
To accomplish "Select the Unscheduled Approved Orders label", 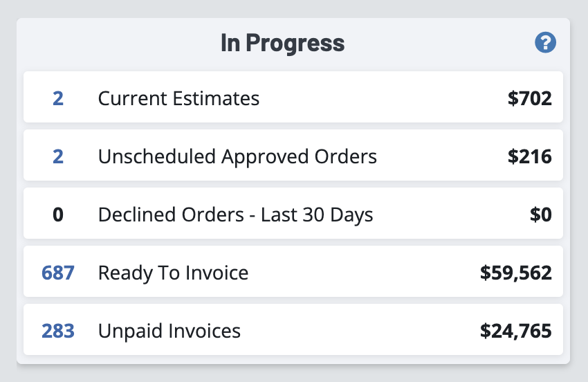I will [x=237, y=157].
